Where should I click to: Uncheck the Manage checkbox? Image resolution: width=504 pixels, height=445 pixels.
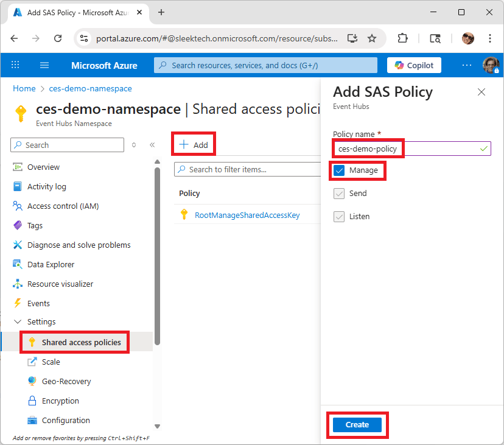pyautogui.click(x=339, y=170)
